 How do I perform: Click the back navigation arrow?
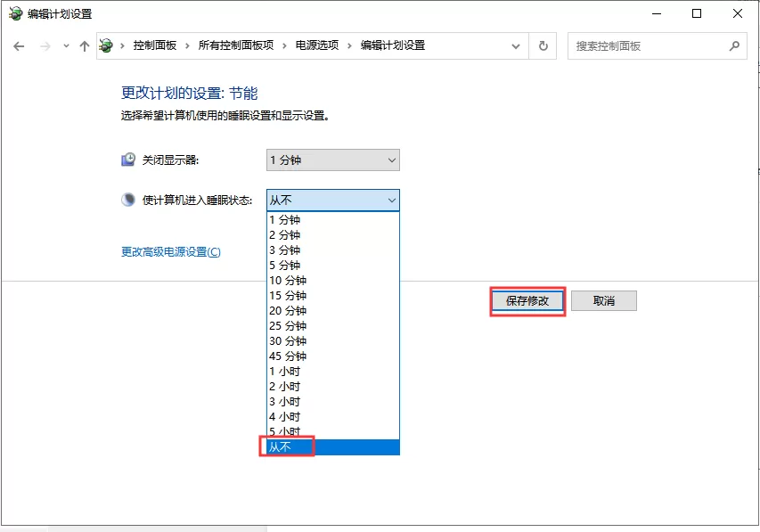[19, 45]
